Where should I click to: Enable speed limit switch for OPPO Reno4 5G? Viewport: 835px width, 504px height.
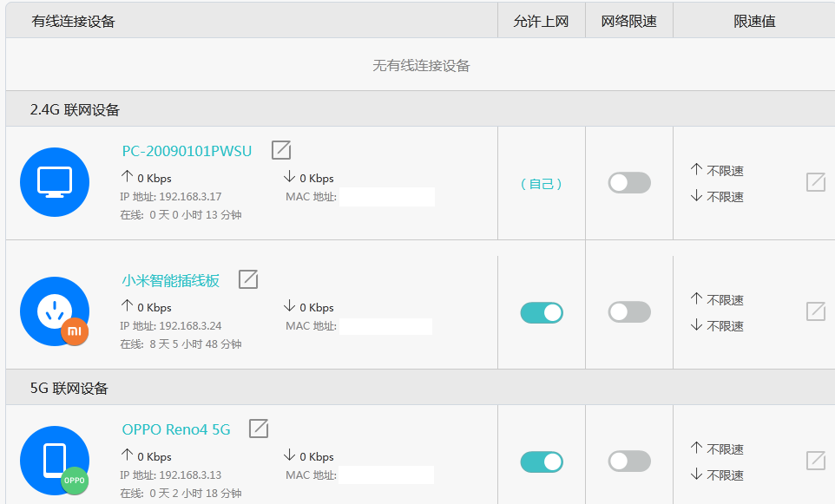pos(628,461)
